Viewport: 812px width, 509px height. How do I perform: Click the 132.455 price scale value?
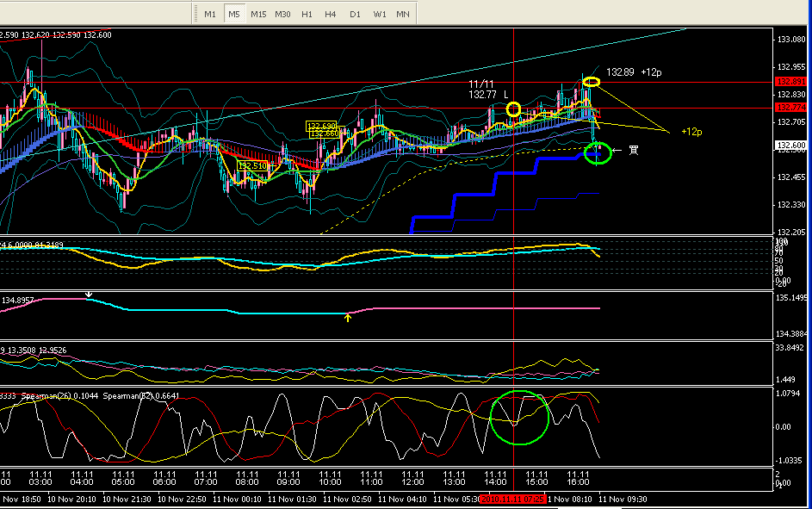[791, 177]
